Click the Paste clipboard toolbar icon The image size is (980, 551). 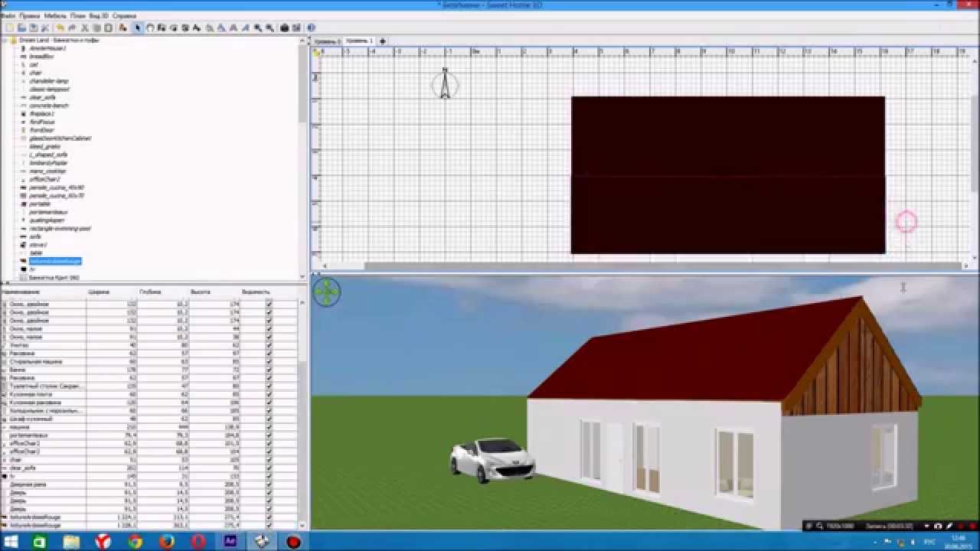(x=108, y=28)
